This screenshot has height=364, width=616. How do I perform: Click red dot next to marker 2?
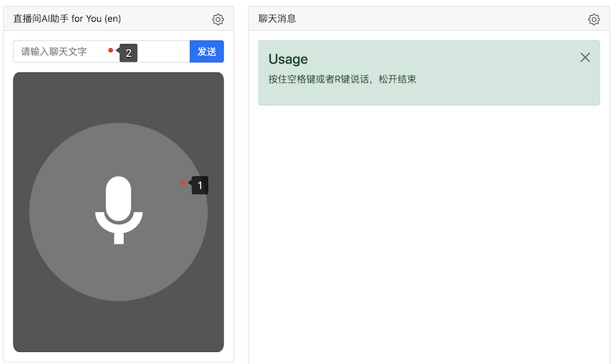(110, 50)
